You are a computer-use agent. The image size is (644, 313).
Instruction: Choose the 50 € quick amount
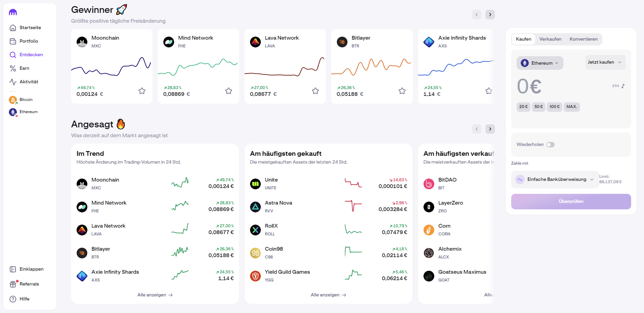pyautogui.click(x=538, y=107)
